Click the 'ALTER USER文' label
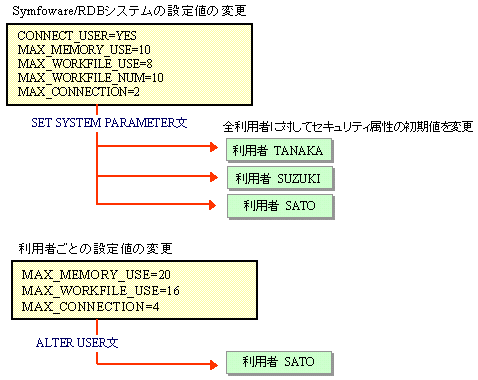 77,343
